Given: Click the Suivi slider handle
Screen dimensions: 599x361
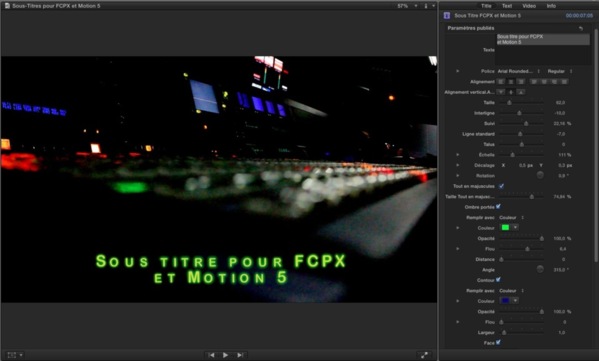Looking at the screenshot, I should point(526,123).
